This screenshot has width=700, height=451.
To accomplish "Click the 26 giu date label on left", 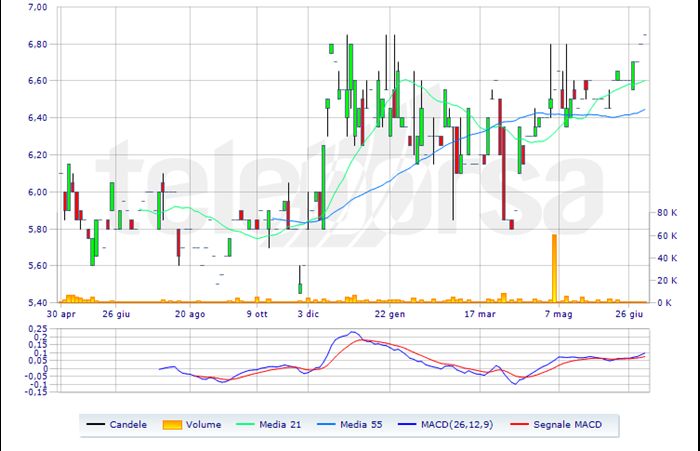I will [x=116, y=314].
